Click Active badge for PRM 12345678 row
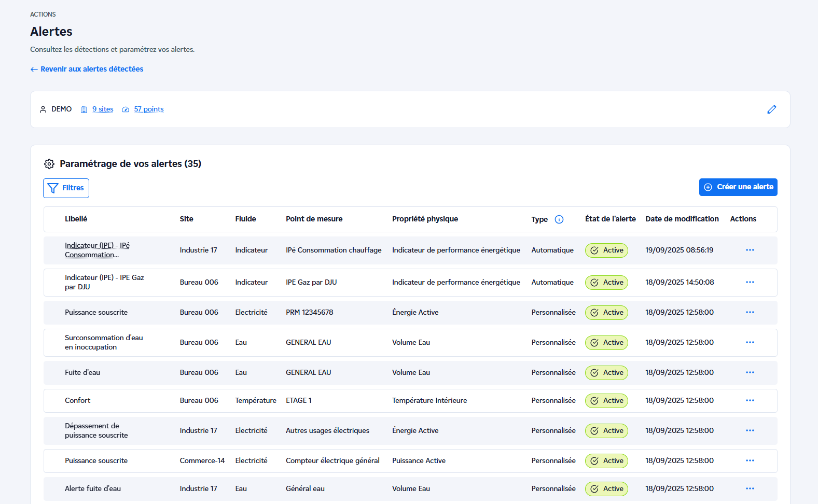Image resolution: width=818 pixels, height=504 pixels. pyautogui.click(x=606, y=312)
